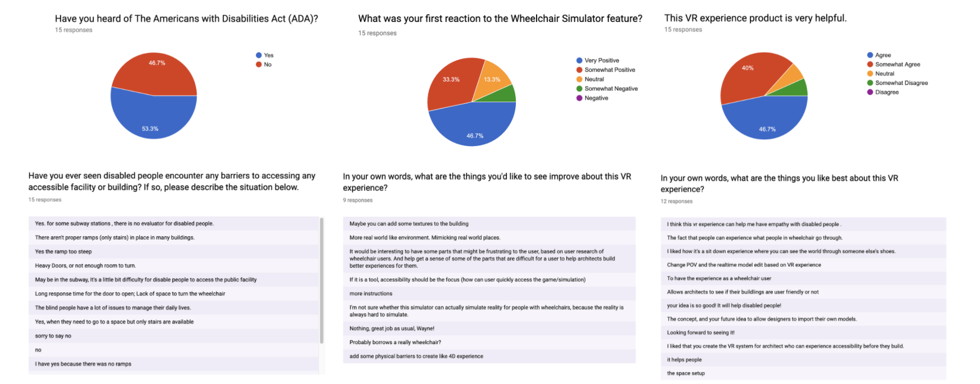Click the 'Nothing, great job as usual' response
This screenshot has width=980, height=384.
coord(392,328)
